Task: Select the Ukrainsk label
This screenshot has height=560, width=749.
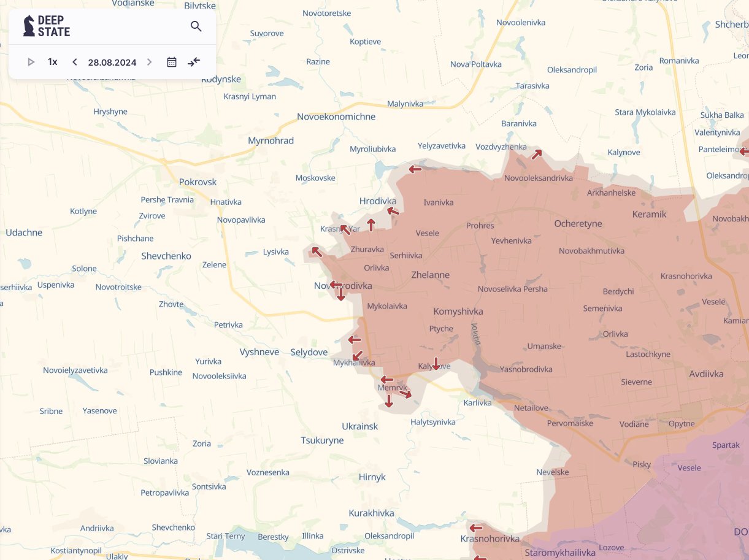Action: pyautogui.click(x=360, y=426)
